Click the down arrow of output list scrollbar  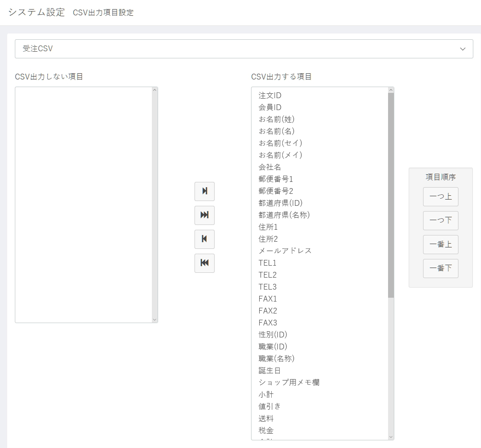pos(391,437)
